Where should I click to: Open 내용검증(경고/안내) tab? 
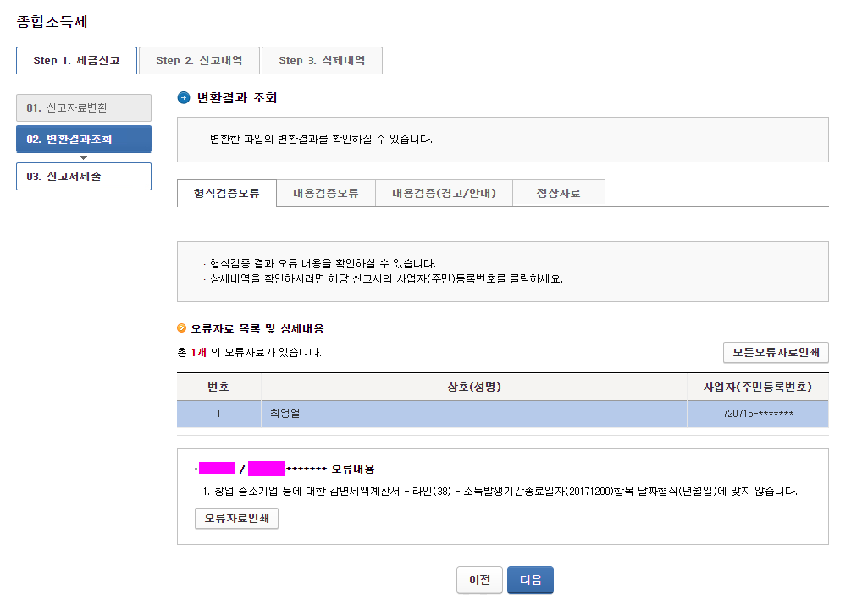pos(444,193)
